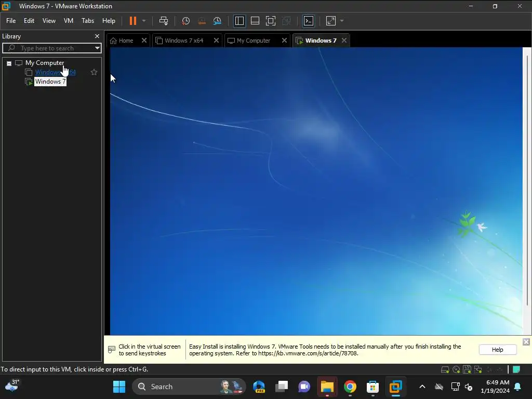The height and width of the screenshot is (399, 532).
Task: Click the Help button in the notification bar
Action: 498,350
